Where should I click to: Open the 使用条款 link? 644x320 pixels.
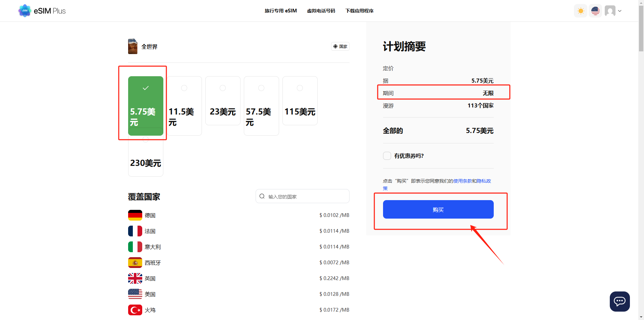point(463,181)
